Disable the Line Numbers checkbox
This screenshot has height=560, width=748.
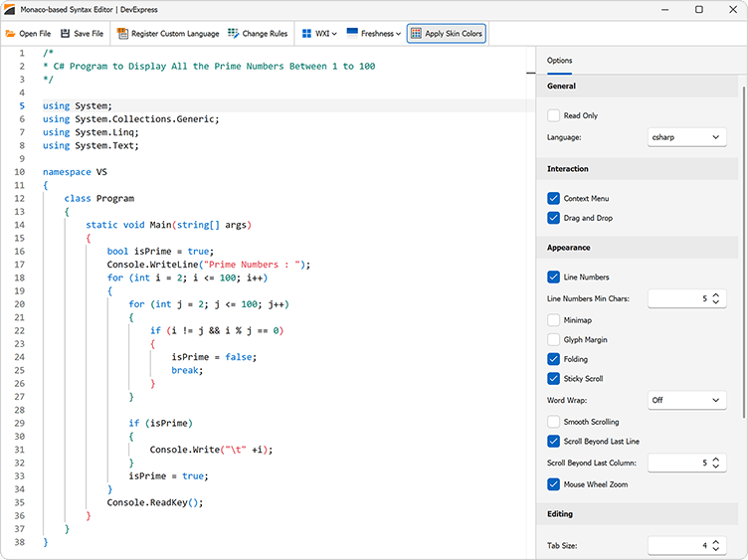pos(553,278)
